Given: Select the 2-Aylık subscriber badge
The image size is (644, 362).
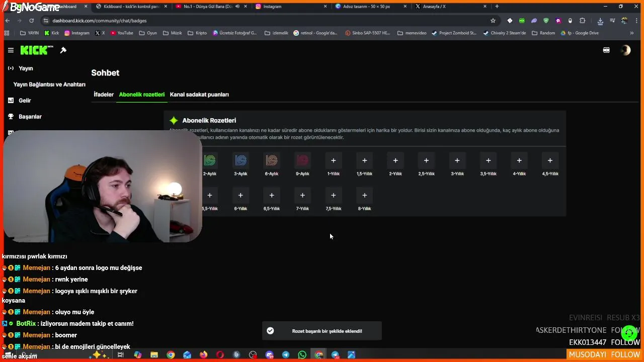Looking at the screenshot, I should coord(210,160).
